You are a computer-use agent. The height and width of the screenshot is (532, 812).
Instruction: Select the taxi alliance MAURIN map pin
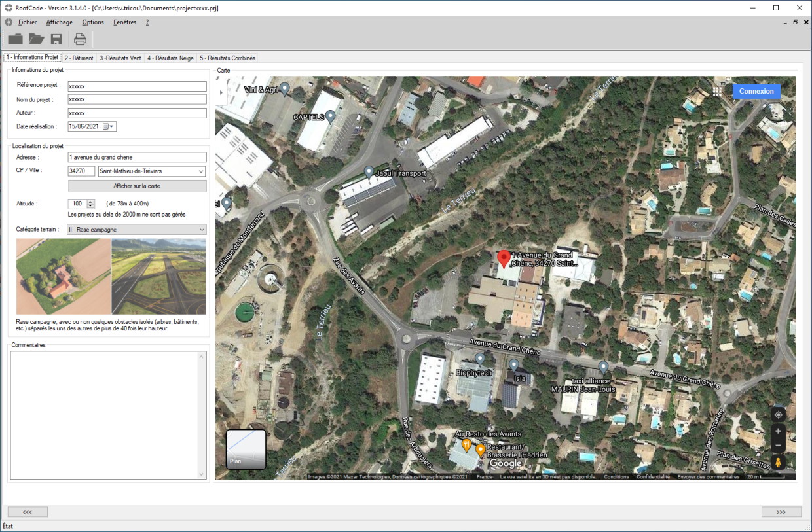coord(603,367)
